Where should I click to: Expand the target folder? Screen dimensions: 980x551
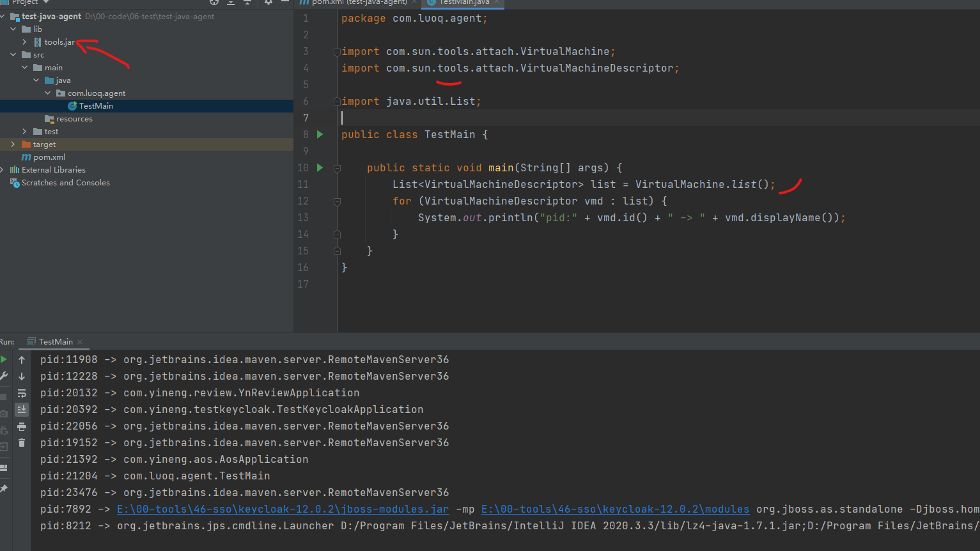12,144
